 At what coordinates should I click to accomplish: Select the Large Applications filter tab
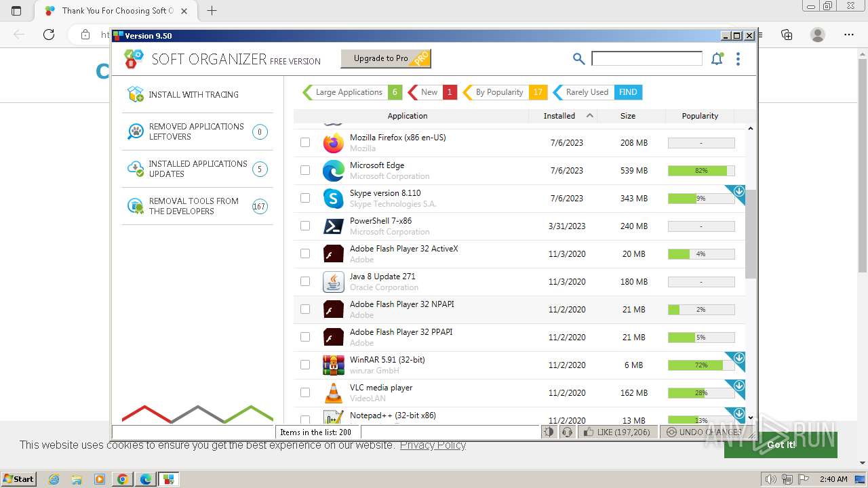pyautogui.click(x=352, y=92)
